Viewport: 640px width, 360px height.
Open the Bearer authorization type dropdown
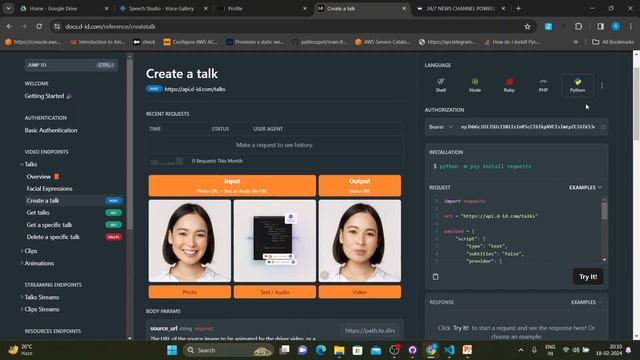[x=441, y=127]
